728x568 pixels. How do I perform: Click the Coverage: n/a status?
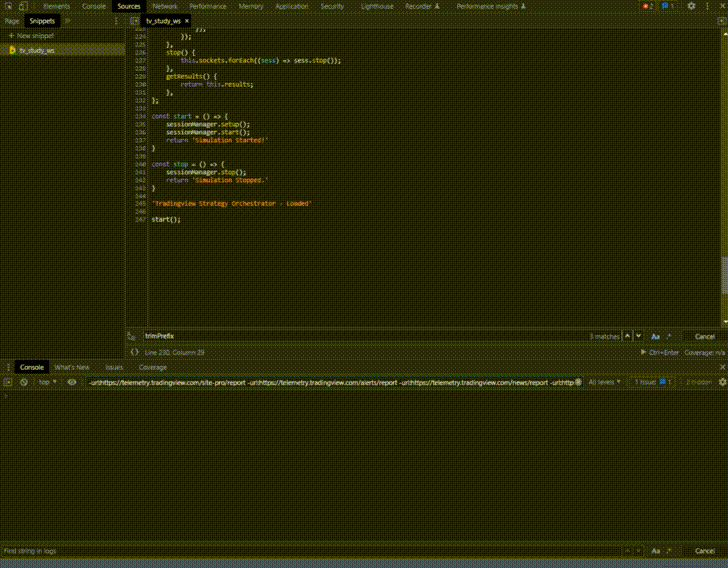pyautogui.click(x=704, y=353)
